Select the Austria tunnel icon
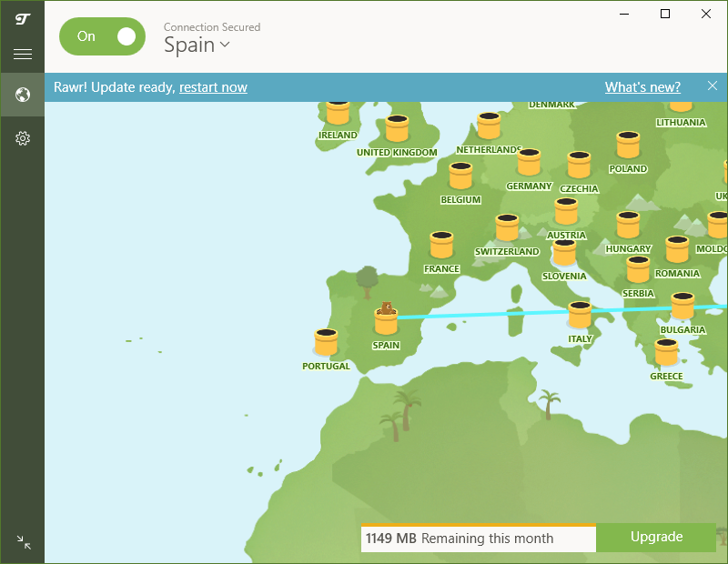728x564 pixels. click(566, 211)
